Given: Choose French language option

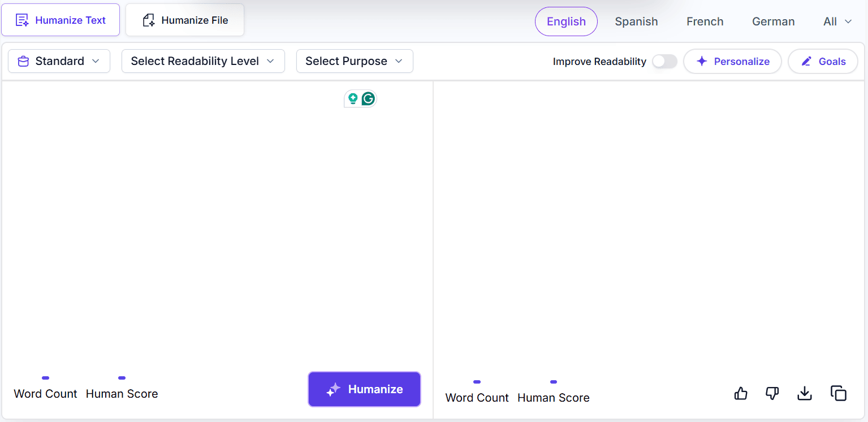Looking at the screenshot, I should point(705,21).
